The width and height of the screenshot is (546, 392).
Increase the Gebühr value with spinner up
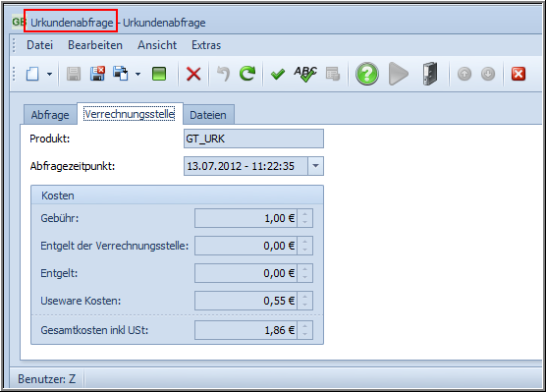(305, 214)
